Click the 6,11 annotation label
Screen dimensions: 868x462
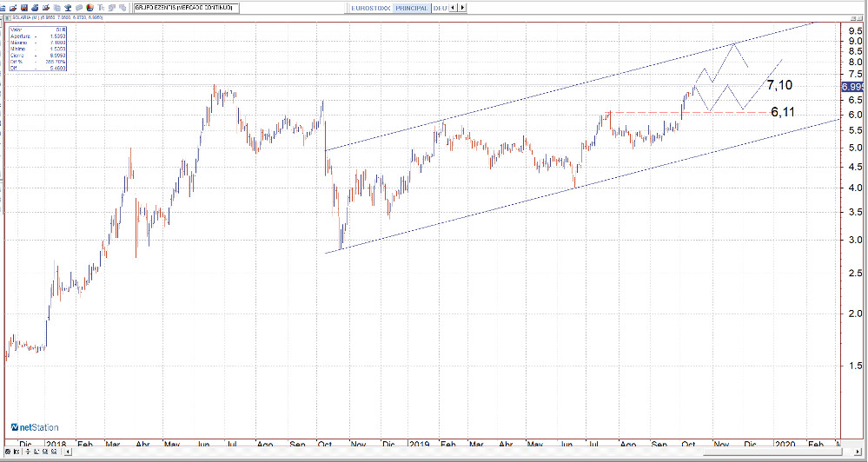click(783, 112)
